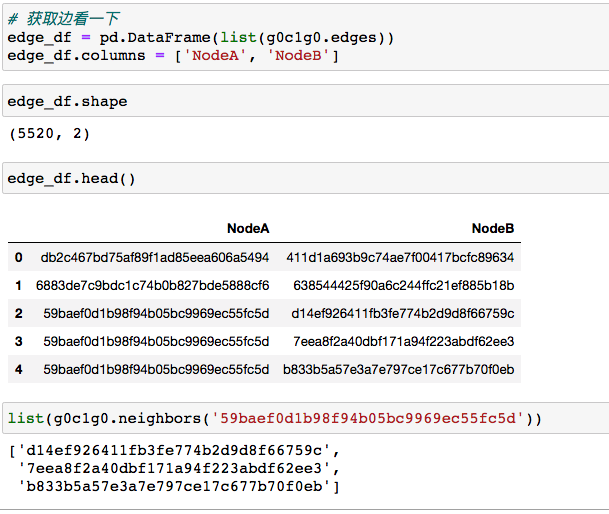This screenshot has width=609, height=514.
Task: Click the Chinese comment line in first cell
Action: (x=64, y=19)
